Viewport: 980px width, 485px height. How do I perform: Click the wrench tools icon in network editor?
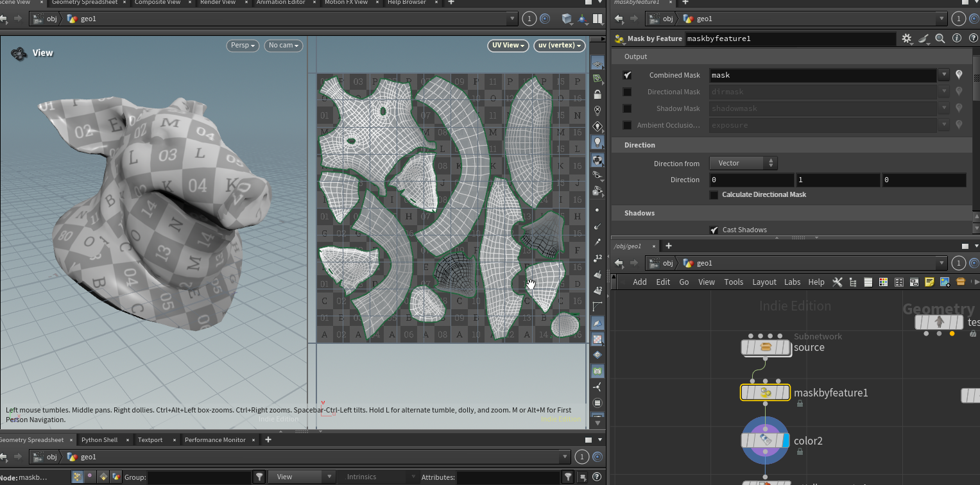[837, 282]
